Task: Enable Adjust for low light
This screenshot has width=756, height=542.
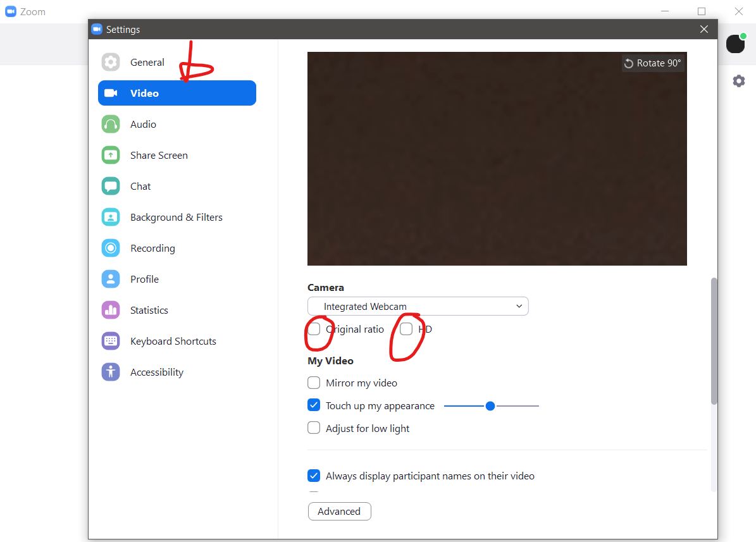Action: pos(314,428)
